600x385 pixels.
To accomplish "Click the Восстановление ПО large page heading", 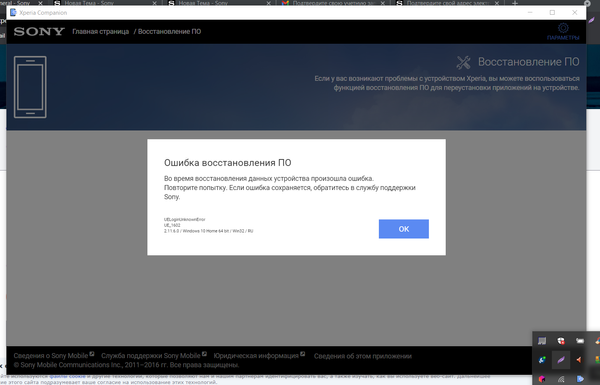I will [528, 62].
